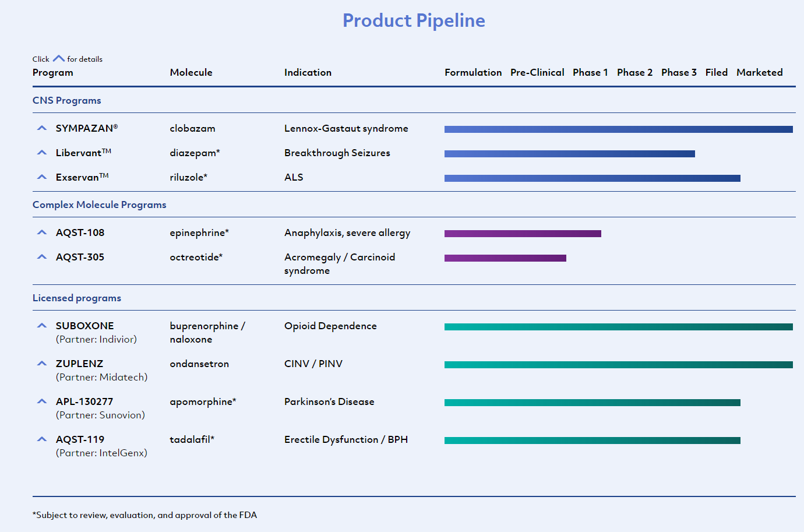Viewport: 804px width, 532px height.
Task: Click the Molecule column header
Action: (x=191, y=72)
